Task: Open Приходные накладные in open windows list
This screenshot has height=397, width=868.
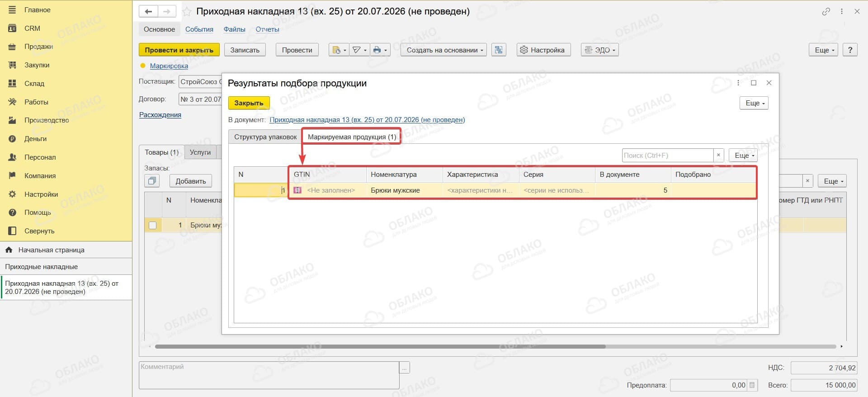Action: [66, 267]
